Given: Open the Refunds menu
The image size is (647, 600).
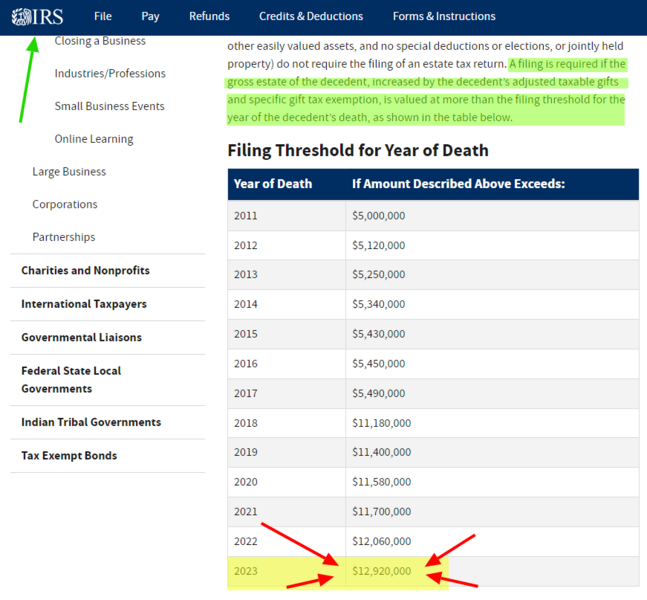Looking at the screenshot, I should pos(209,16).
